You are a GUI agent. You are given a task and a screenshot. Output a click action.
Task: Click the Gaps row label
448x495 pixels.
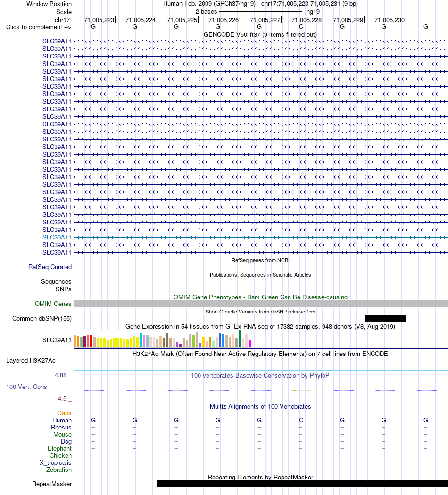64,413
